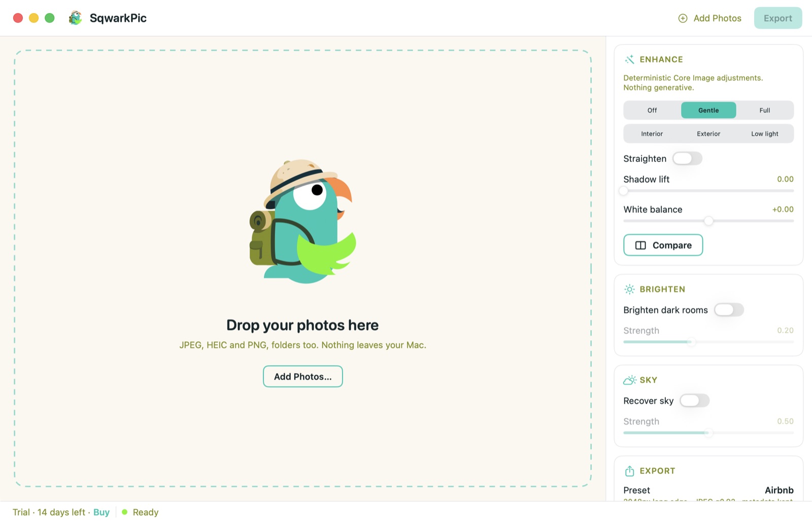Click the Sky cloud-sun icon
Image resolution: width=812 pixels, height=523 pixels.
(629, 380)
